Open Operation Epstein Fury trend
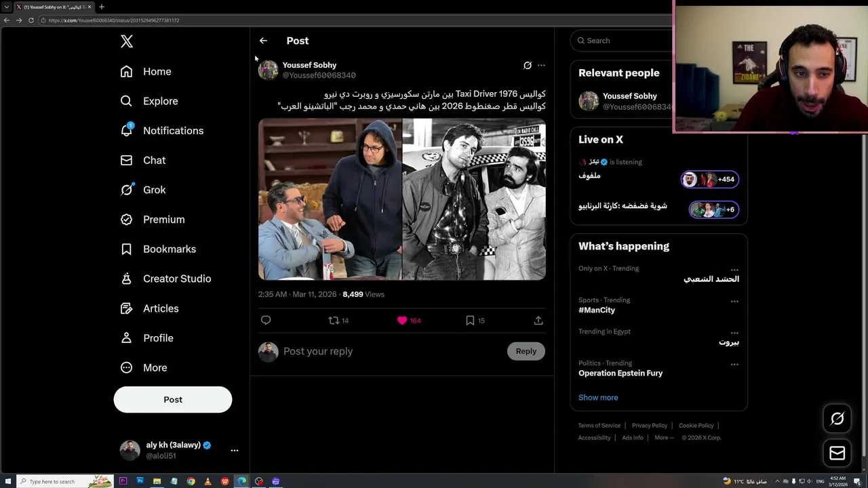868x488 pixels. pos(620,373)
